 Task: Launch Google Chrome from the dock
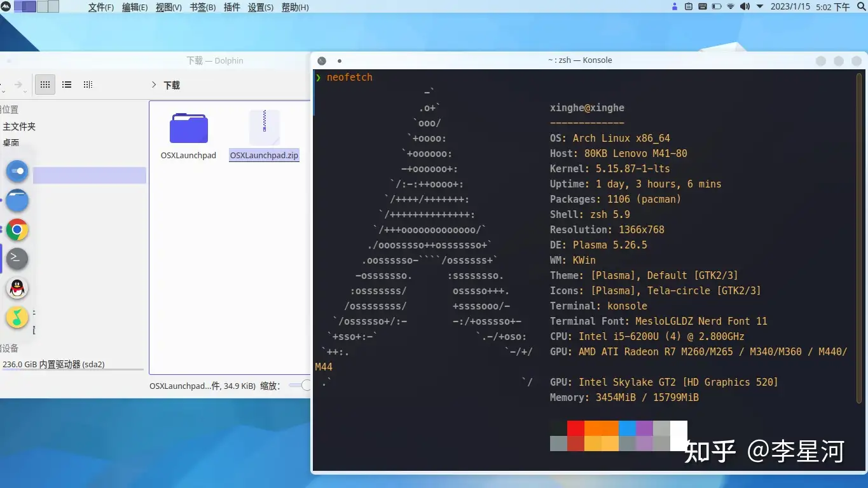click(x=17, y=229)
